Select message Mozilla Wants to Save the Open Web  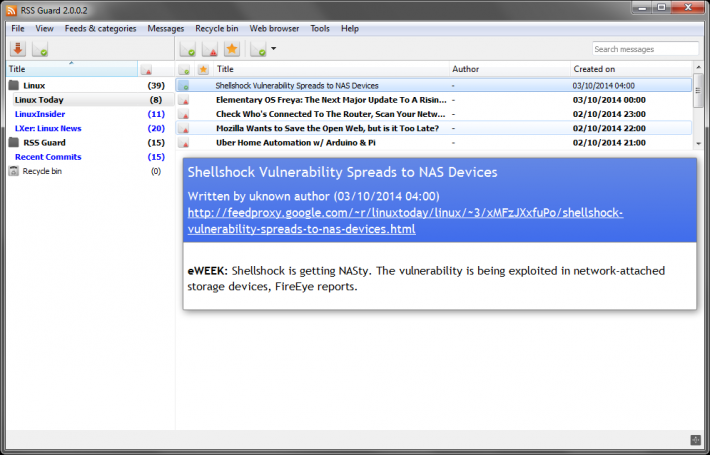[434, 129]
